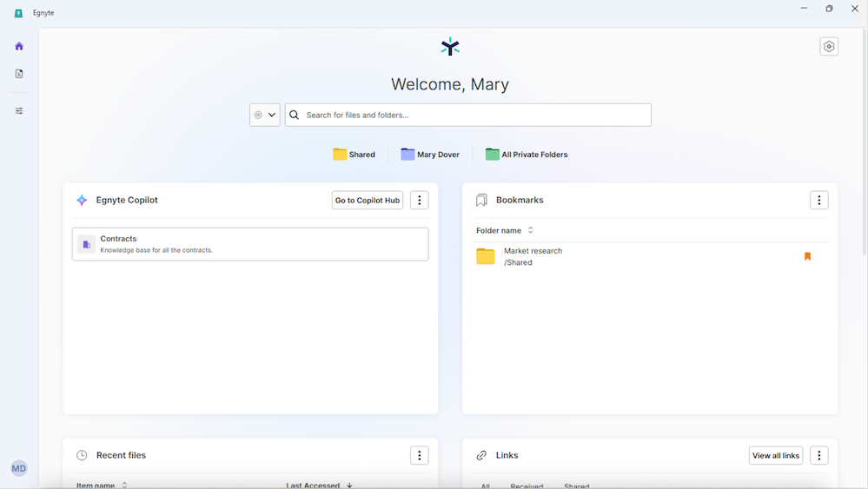Open the Home view in the sidebar
The height and width of the screenshot is (489, 868).
click(x=19, y=46)
